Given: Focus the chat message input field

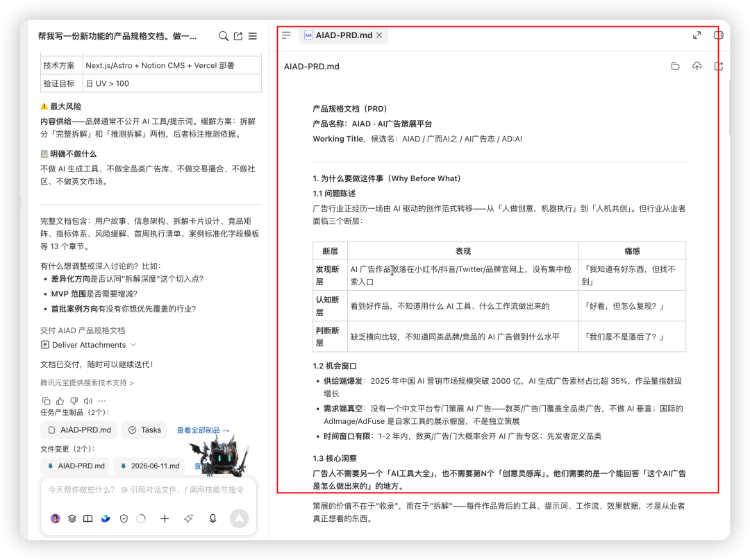Looking at the screenshot, I should (146, 490).
